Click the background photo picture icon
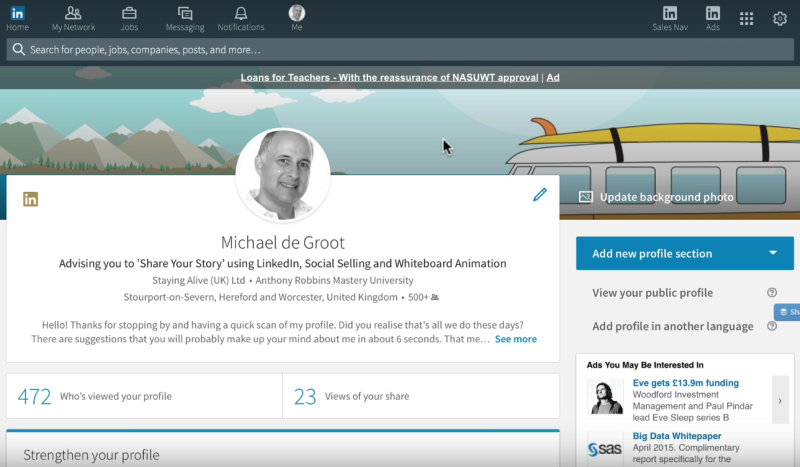Viewport: 800px width, 467px height. coord(586,197)
